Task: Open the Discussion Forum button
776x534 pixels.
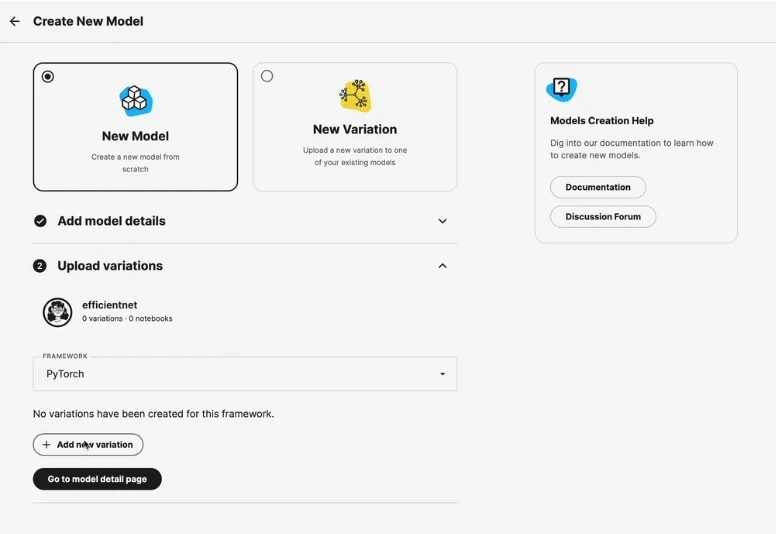Action: tap(602, 216)
